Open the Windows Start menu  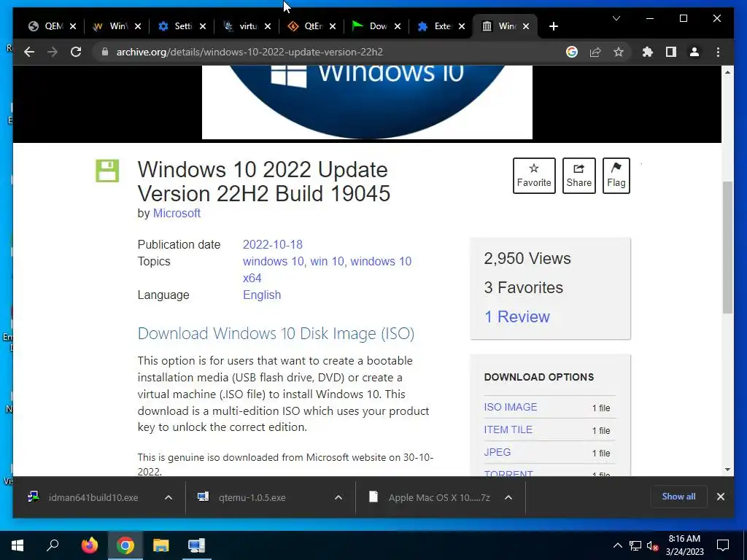[18, 545]
